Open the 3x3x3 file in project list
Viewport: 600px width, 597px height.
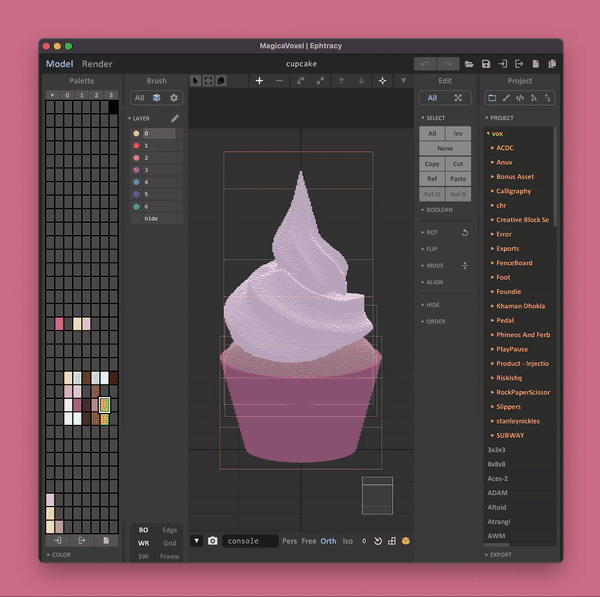[496, 450]
